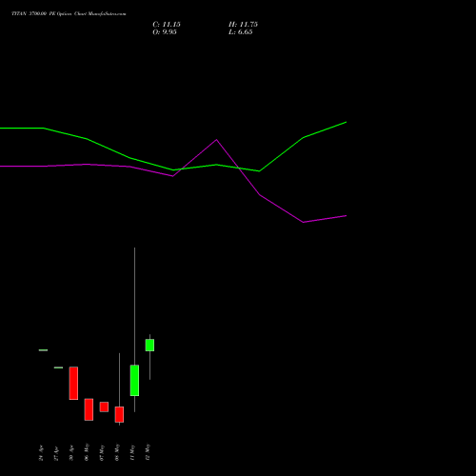Click the '06 May' date label
Image resolution: width=476 pixels, height=476 pixels.
(87, 452)
